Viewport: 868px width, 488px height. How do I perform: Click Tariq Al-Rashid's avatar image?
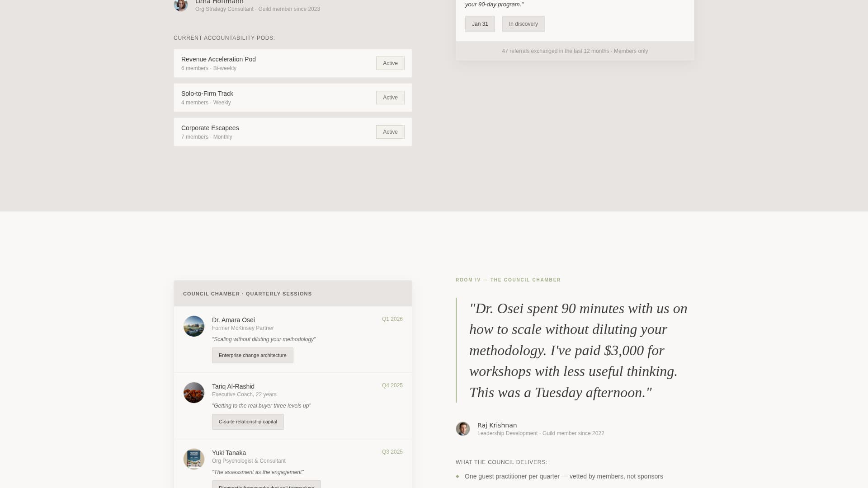194,392
